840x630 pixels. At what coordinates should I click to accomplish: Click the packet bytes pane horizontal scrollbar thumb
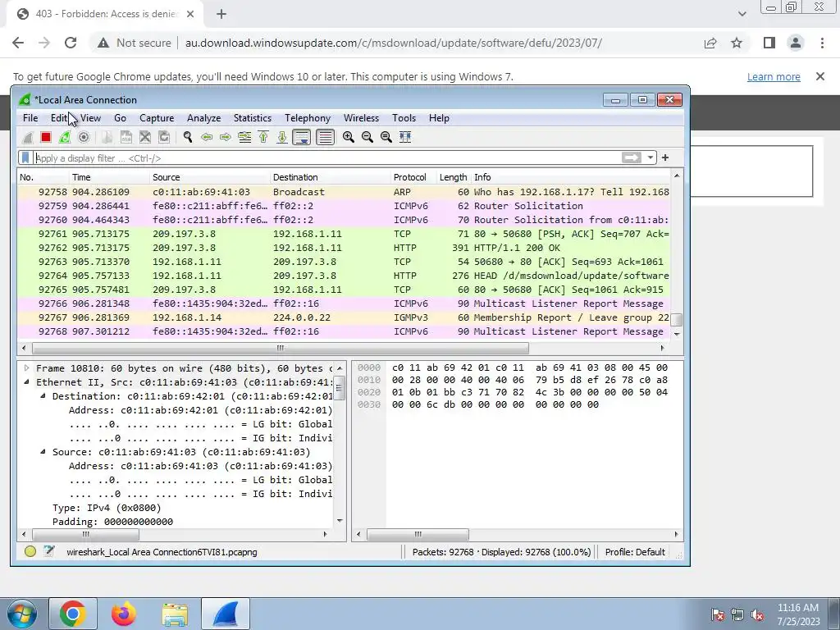point(418,534)
